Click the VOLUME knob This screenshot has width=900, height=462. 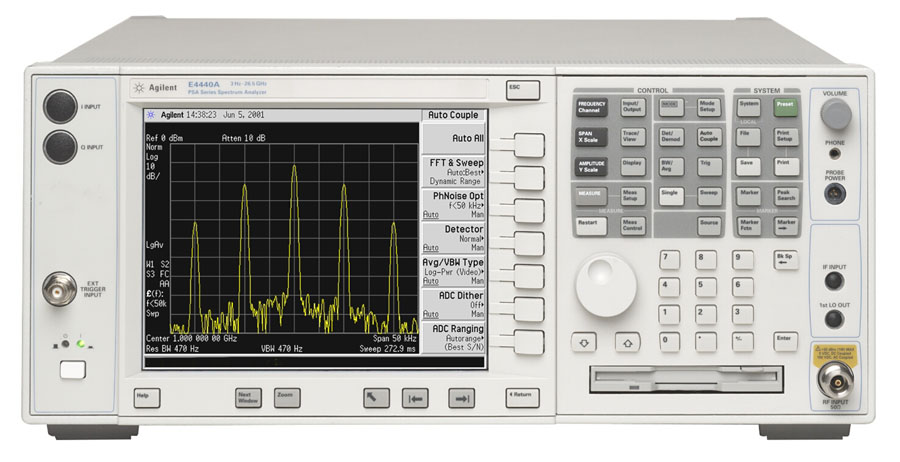coord(836,116)
